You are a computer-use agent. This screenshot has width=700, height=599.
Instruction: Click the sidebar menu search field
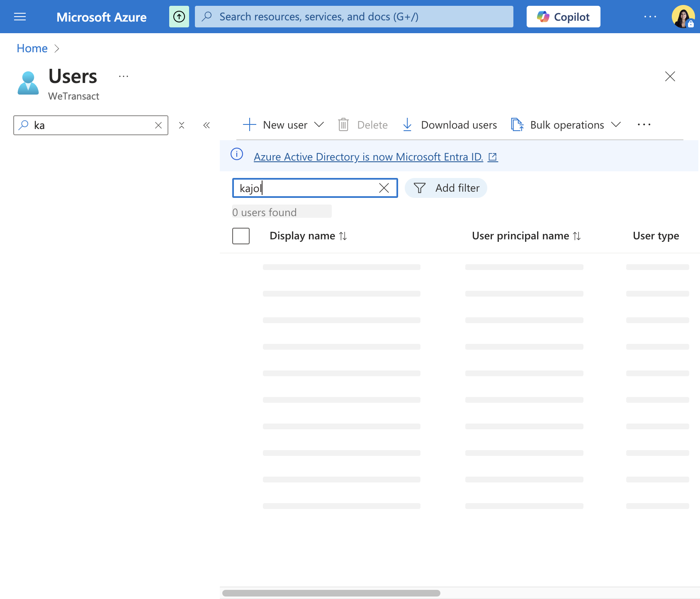tap(91, 125)
